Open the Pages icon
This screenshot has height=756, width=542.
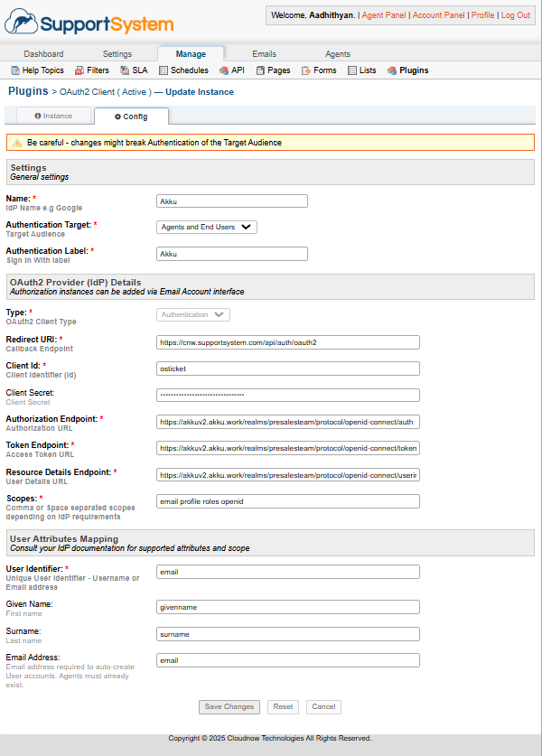259,70
